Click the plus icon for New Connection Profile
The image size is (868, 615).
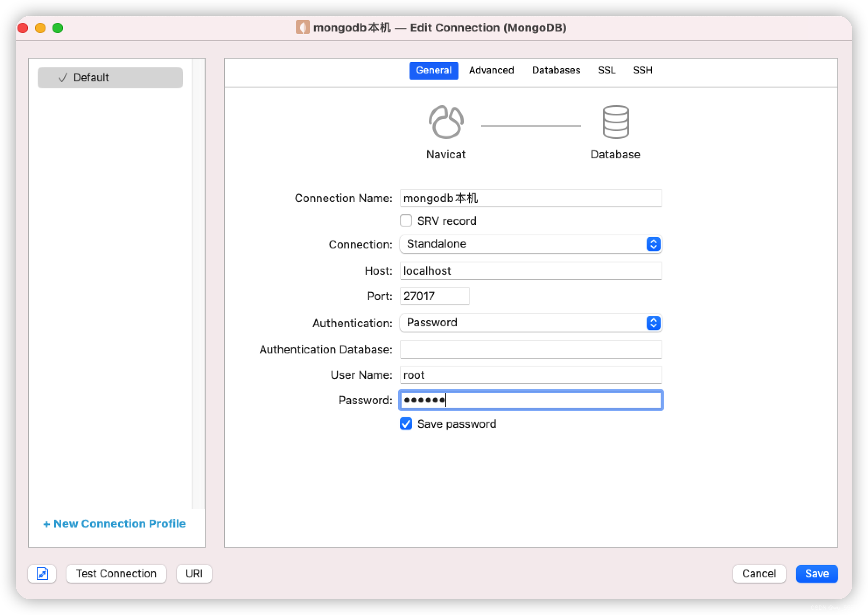click(46, 524)
